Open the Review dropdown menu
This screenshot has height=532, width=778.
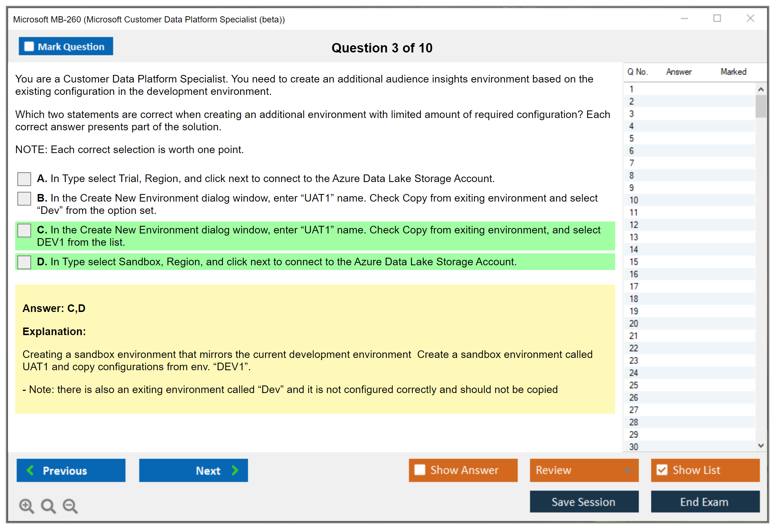tap(628, 470)
